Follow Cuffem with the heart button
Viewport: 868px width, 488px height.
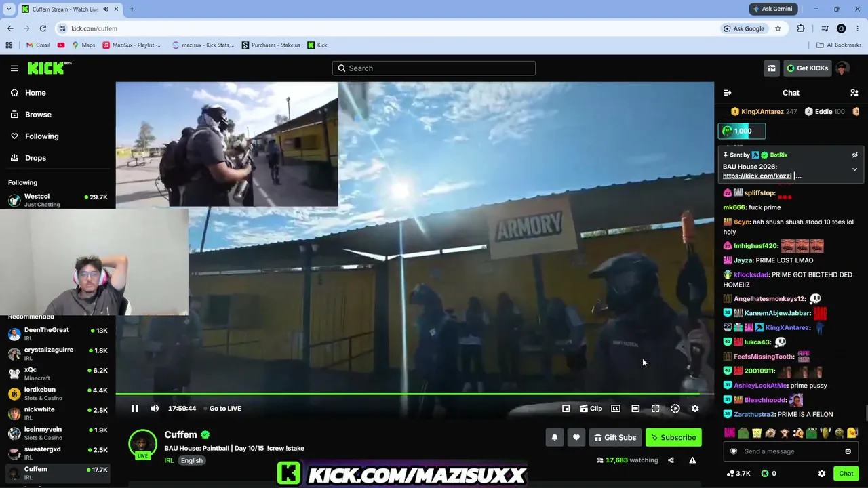point(576,438)
